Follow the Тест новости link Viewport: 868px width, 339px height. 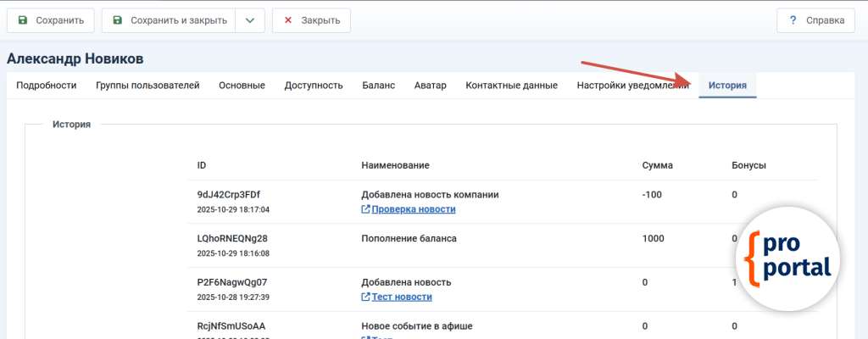402,297
